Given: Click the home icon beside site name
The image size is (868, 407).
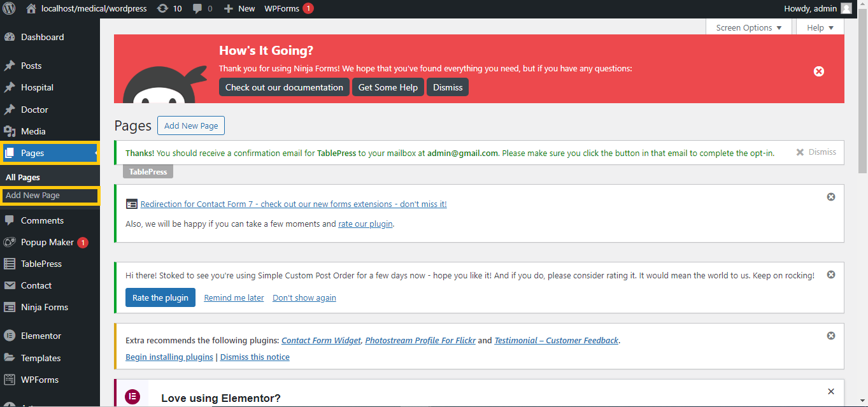Looking at the screenshot, I should tap(31, 8).
